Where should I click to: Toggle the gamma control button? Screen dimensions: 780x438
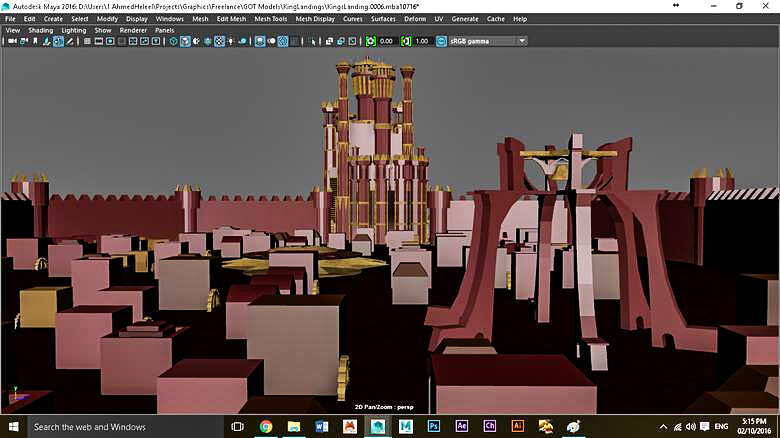click(x=406, y=41)
